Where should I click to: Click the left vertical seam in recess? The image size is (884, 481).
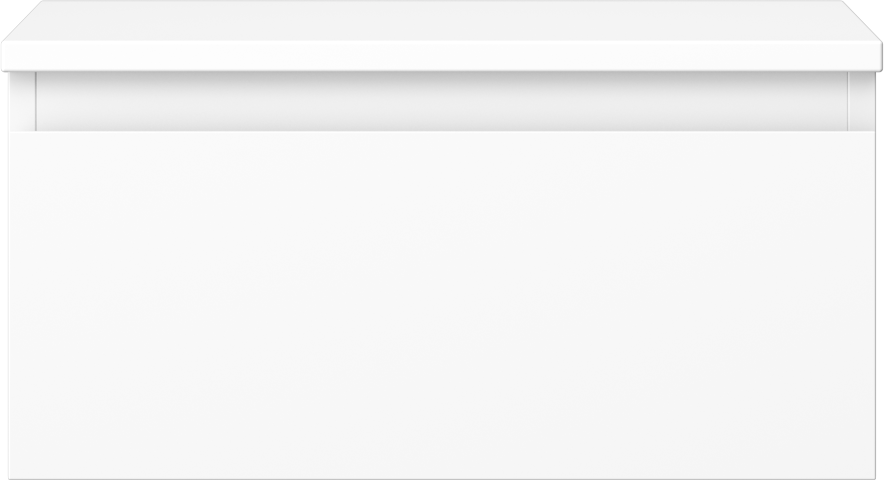coord(36,102)
